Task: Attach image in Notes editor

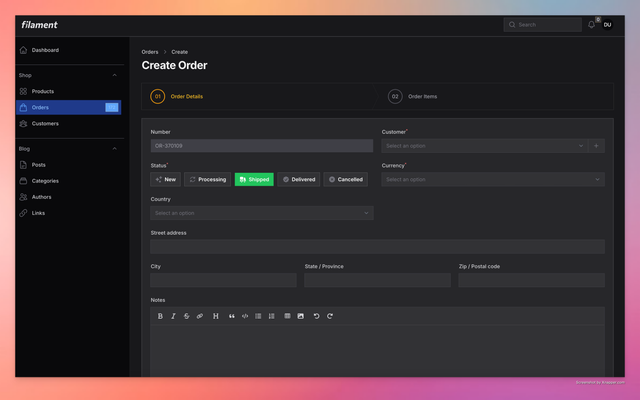Action: coord(301,316)
